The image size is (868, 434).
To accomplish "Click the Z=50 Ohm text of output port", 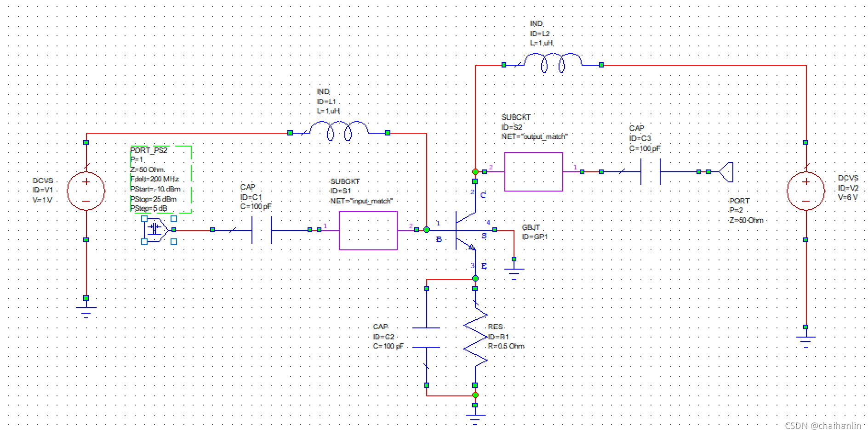I will point(746,220).
